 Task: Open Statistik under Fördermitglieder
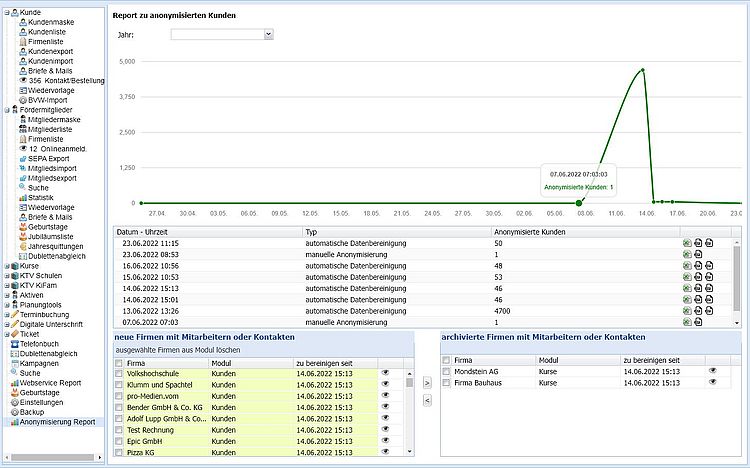pos(41,197)
